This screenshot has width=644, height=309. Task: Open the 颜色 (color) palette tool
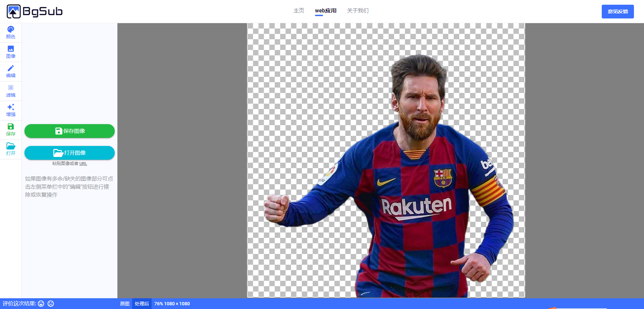pos(11,33)
